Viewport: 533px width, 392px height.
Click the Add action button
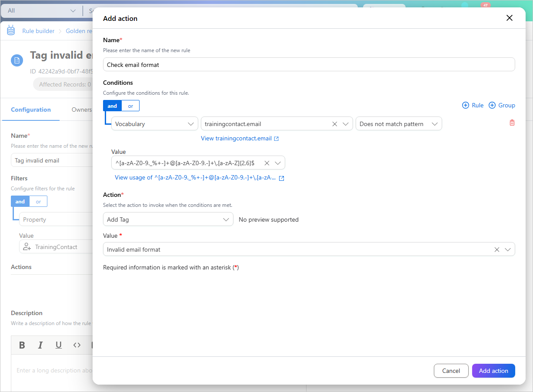[493, 371]
